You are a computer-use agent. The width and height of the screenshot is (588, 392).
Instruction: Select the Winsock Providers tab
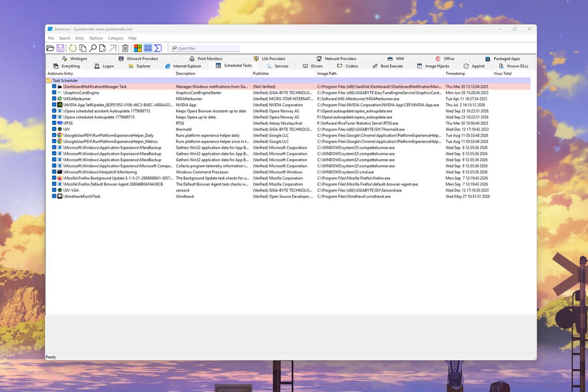138,59
